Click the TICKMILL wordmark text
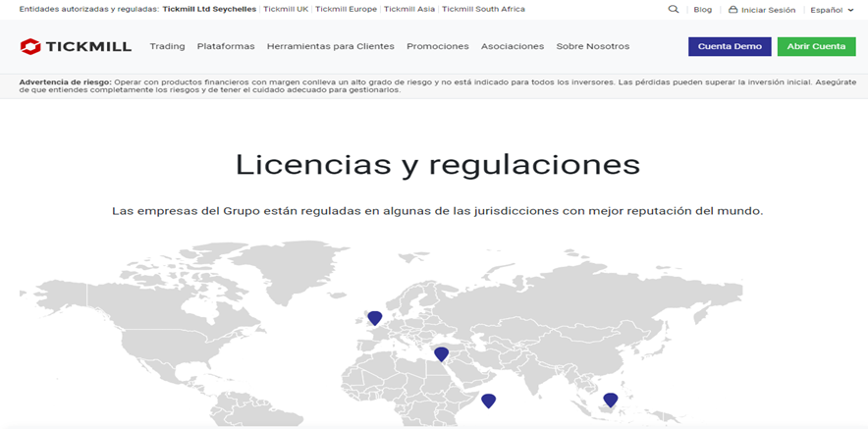Screen dimensions: 868x429 [x=88, y=46]
